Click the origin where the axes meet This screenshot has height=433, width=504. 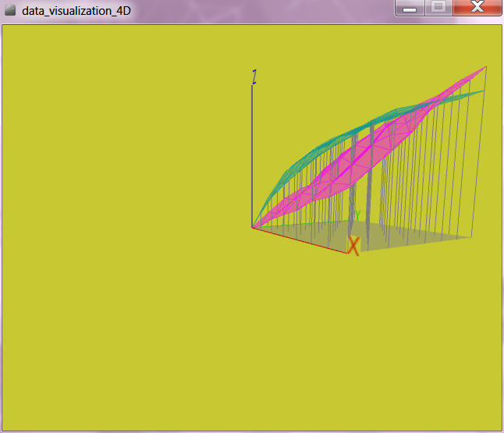pyautogui.click(x=252, y=228)
